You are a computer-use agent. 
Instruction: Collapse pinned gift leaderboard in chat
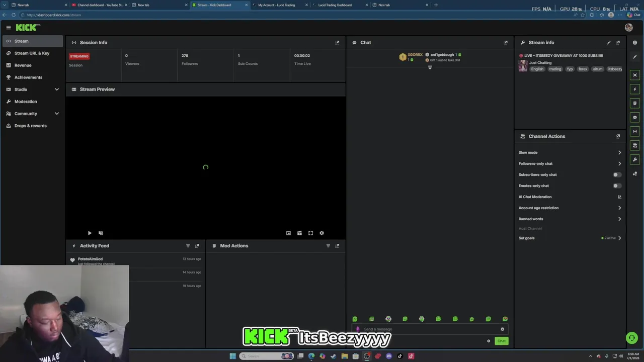(430, 67)
